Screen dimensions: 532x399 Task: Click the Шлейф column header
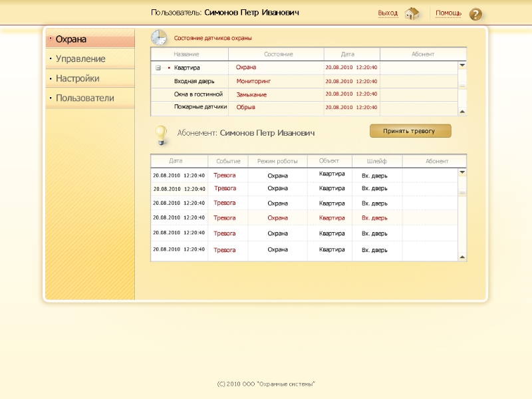pos(377,161)
